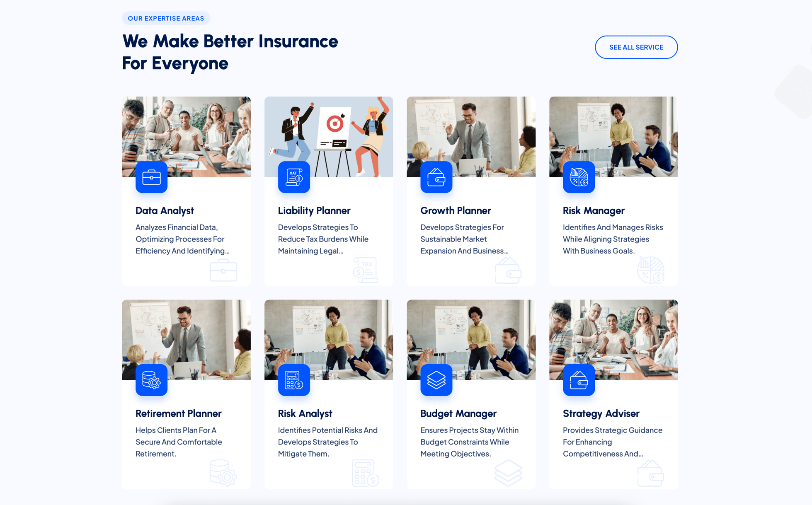The width and height of the screenshot is (812, 505).
Task: Click the Strategy Adviser team photo
Action: 613,340
